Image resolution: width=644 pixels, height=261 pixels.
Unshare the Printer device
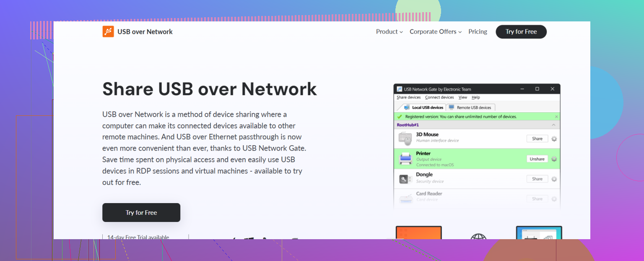(537, 159)
